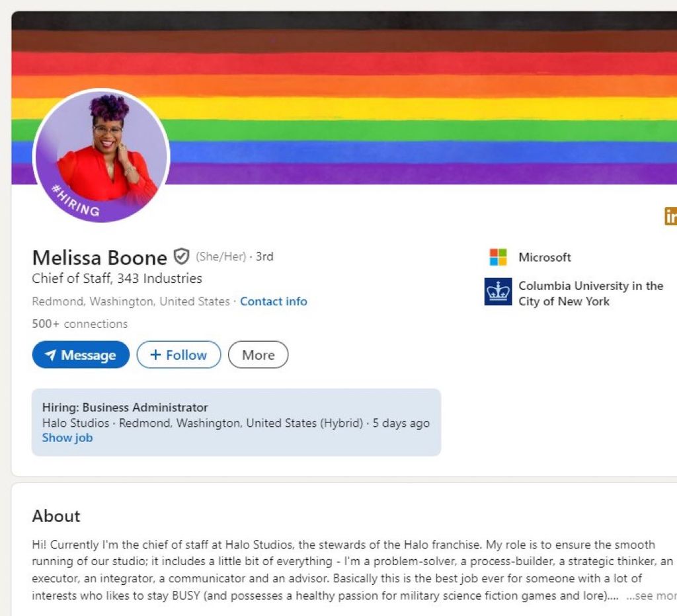Click the Microsoft logo icon
Screen dimensions: 677x616
coord(498,257)
